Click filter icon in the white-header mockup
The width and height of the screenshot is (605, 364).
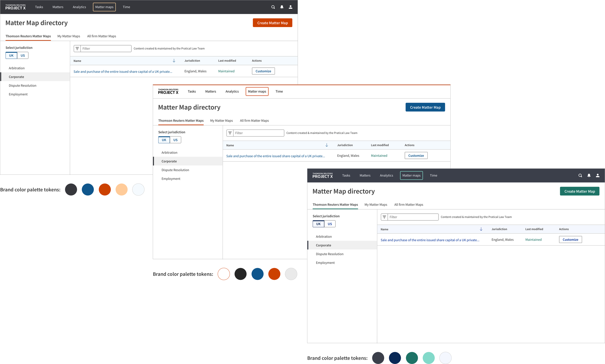click(230, 133)
